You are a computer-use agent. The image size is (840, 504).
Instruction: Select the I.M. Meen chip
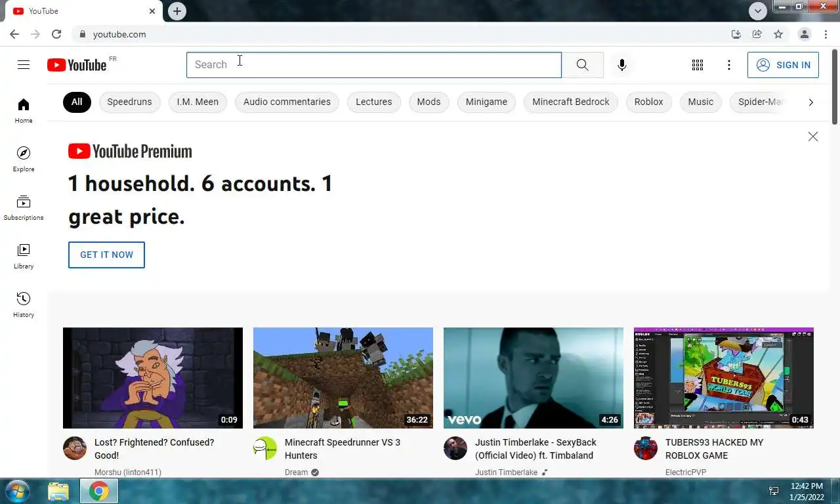tap(198, 102)
